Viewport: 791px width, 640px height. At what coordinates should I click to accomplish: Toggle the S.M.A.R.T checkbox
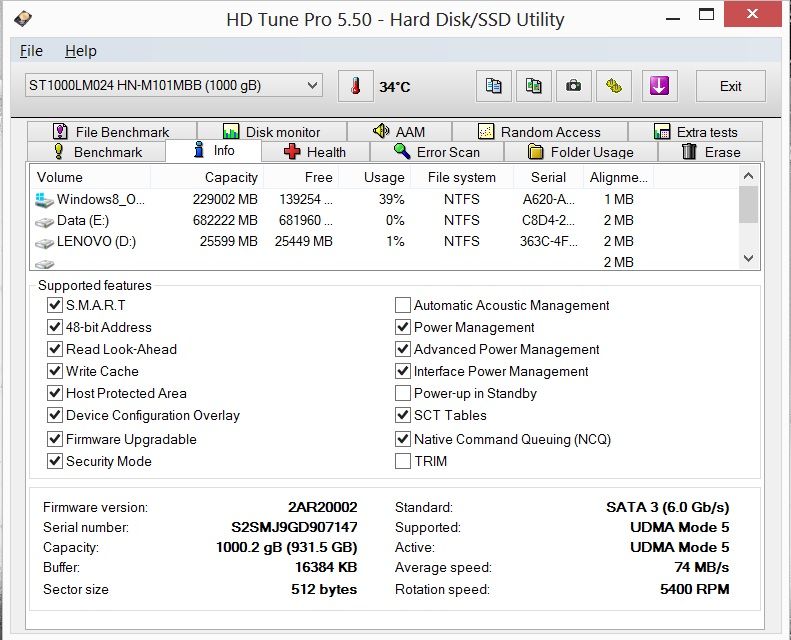coord(54,305)
